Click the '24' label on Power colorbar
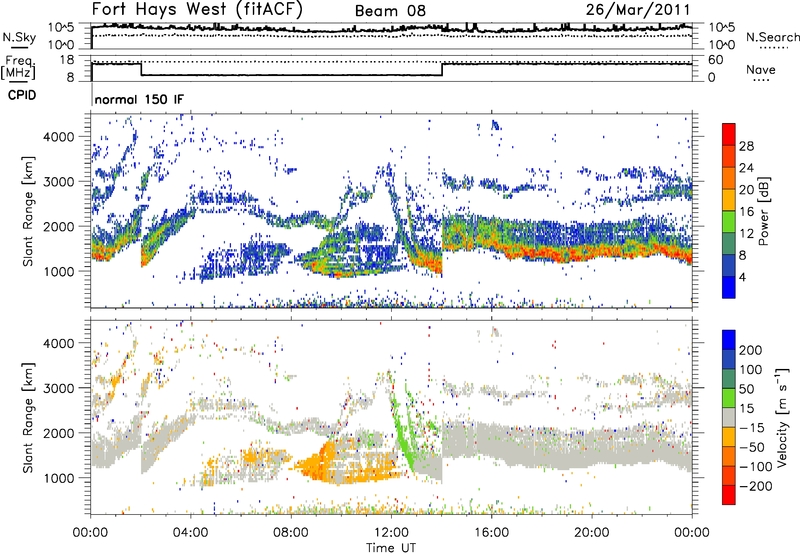The height and width of the screenshot is (554, 800). (746, 168)
